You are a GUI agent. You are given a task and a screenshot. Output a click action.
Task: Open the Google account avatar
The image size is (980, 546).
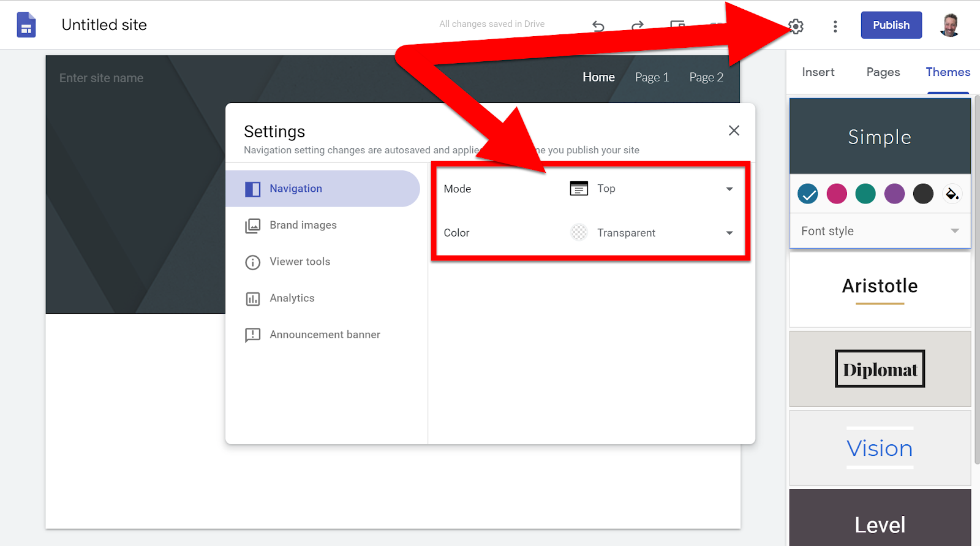tap(949, 25)
